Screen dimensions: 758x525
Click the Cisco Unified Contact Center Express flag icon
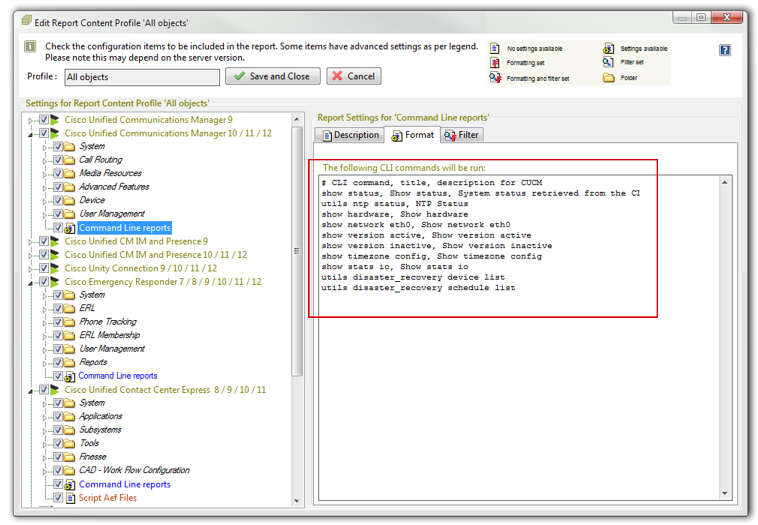click(55, 390)
